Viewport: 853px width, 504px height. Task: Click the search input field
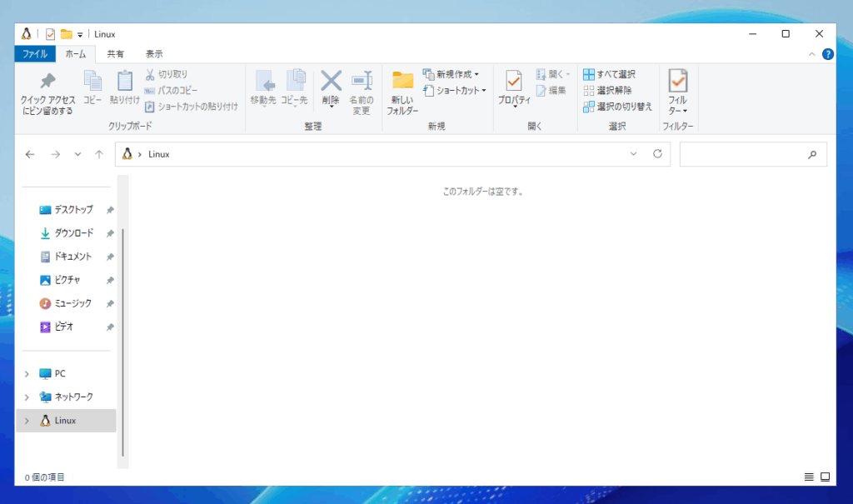741,154
